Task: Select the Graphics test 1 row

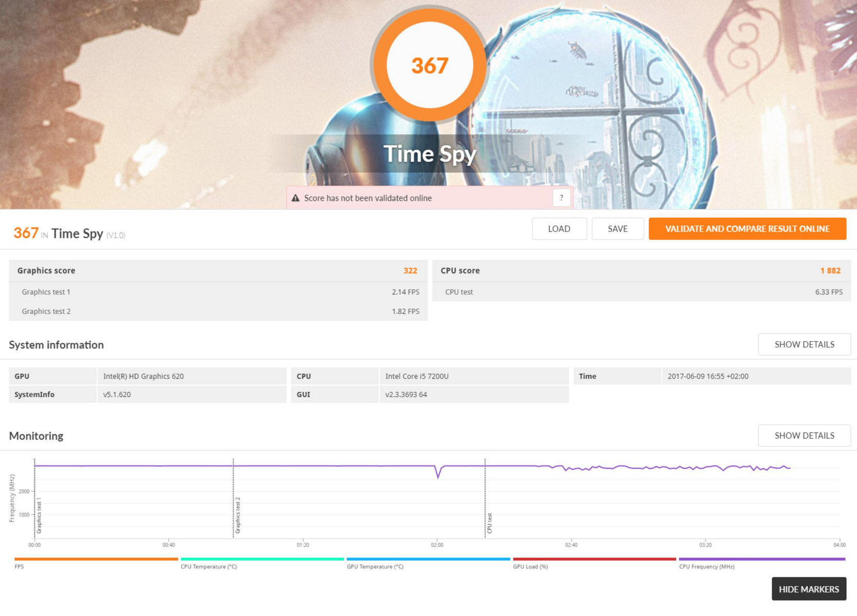Action: click(x=218, y=292)
